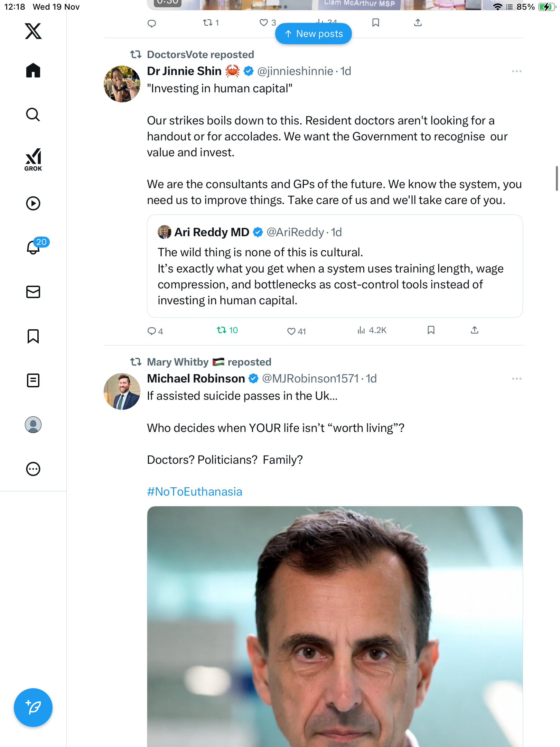The width and height of the screenshot is (560, 747).
Task: Open the Search page in sidebar
Action: [33, 115]
